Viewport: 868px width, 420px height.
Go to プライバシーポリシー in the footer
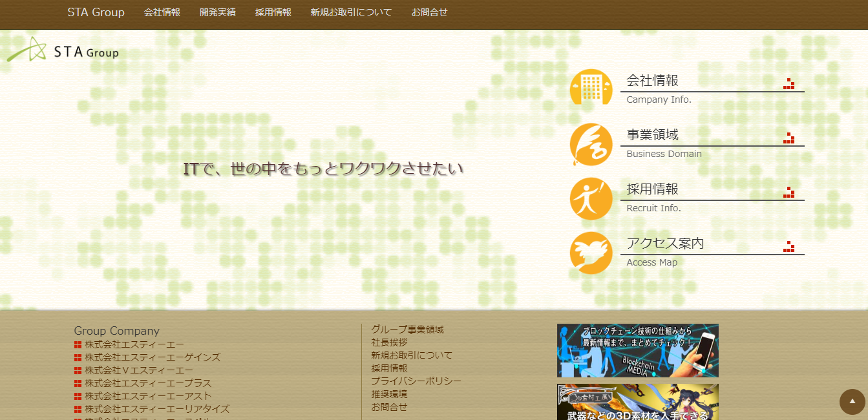coord(416,381)
